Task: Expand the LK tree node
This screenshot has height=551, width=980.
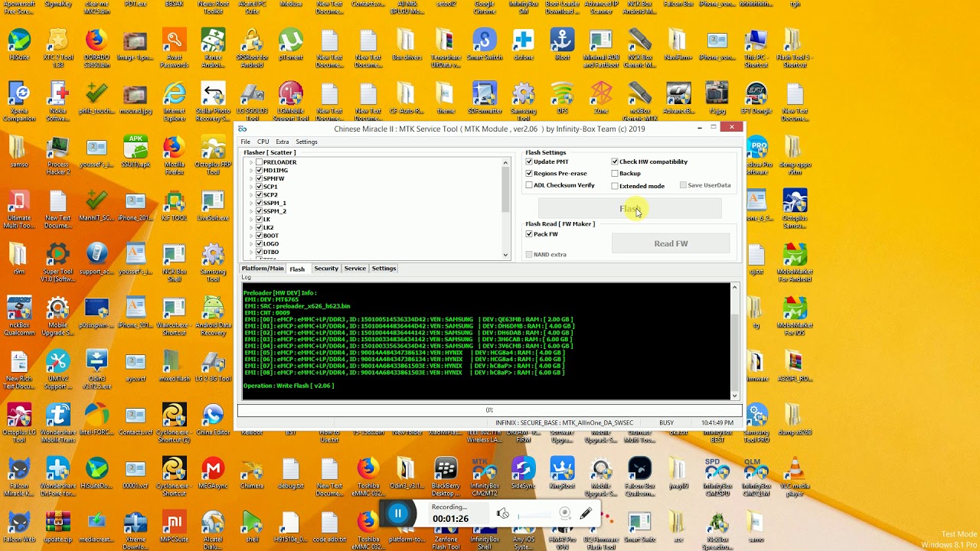Action: tap(251, 220)
